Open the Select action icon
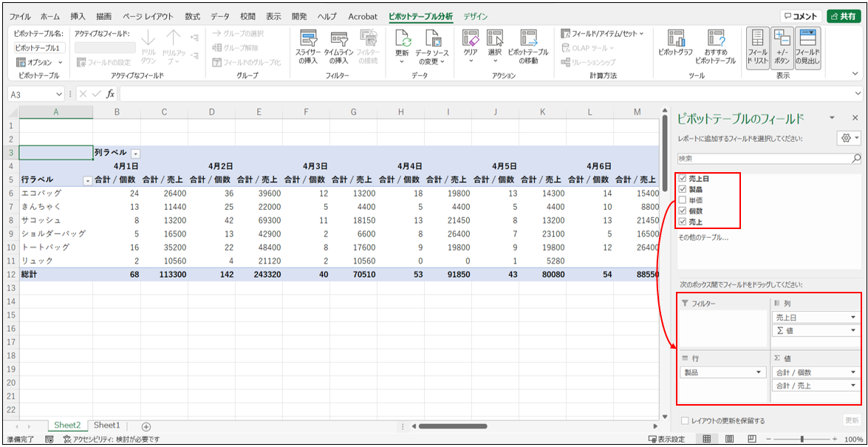This screenshot has height=447, width=868. 495,38
